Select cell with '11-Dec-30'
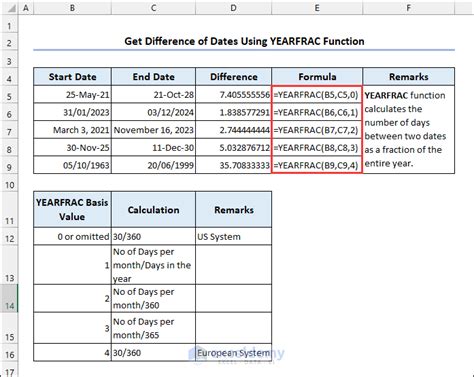Screen dimensions: 474x377 click(153, 147)
